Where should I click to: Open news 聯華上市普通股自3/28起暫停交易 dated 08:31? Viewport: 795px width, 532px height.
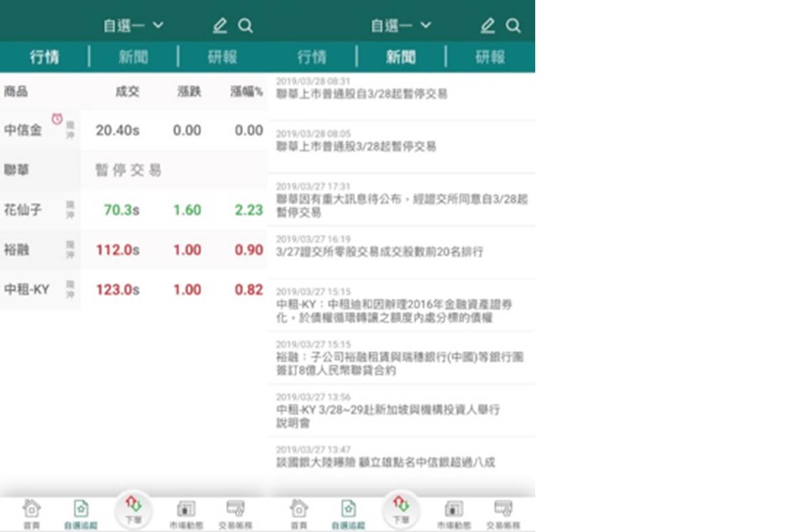401,97
